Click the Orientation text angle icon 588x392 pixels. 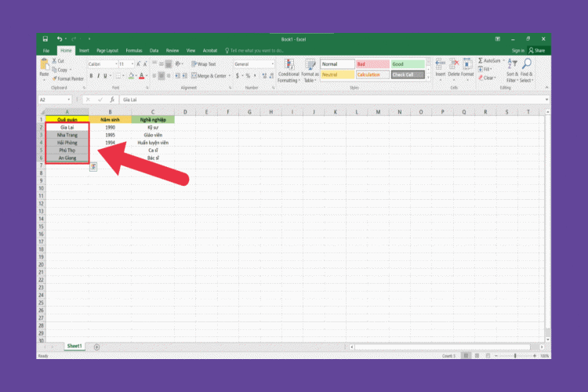point(178,64)
